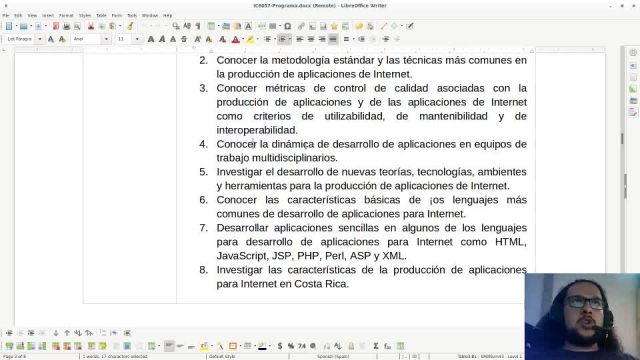Click the Insert Text Box icon

tap(248, 26)
